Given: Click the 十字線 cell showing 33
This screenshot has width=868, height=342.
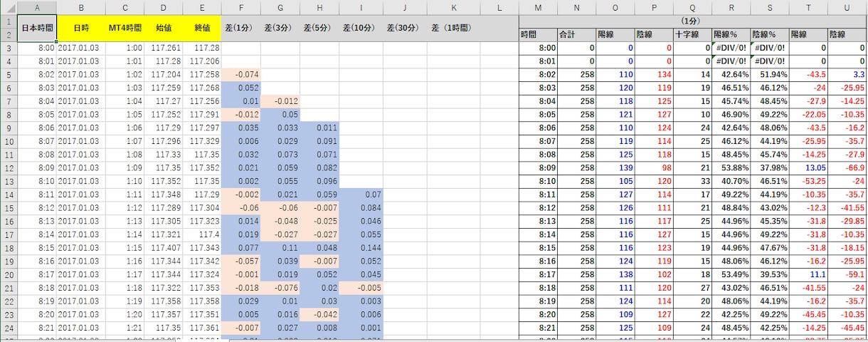Looking at the screenshot, I should (692, 182).
